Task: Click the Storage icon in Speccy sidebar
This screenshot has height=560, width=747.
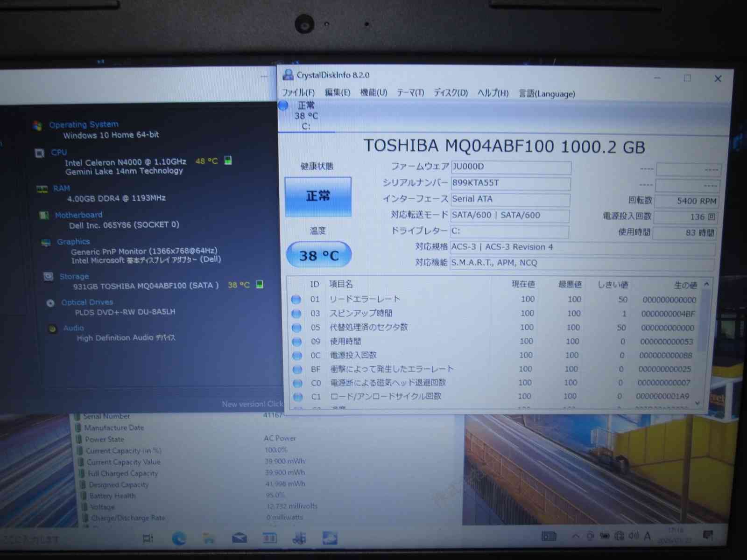Action: 49,276
